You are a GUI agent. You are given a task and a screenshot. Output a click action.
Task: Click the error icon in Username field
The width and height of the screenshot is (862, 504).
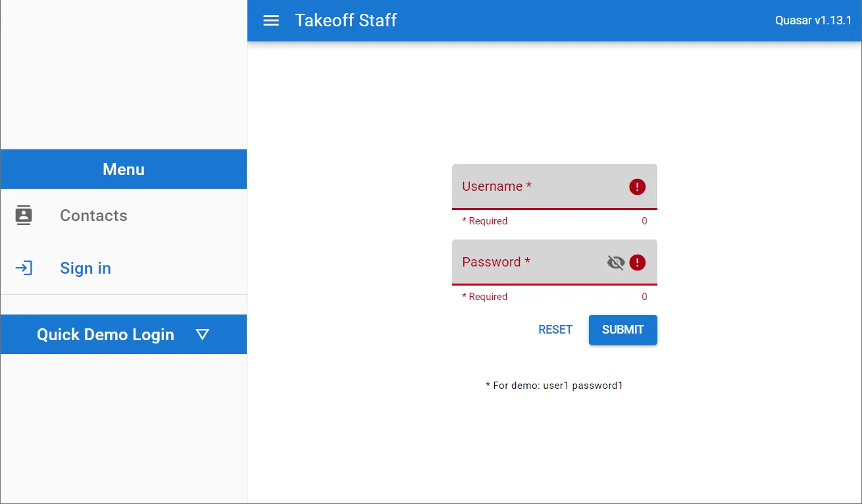point(636,187)
